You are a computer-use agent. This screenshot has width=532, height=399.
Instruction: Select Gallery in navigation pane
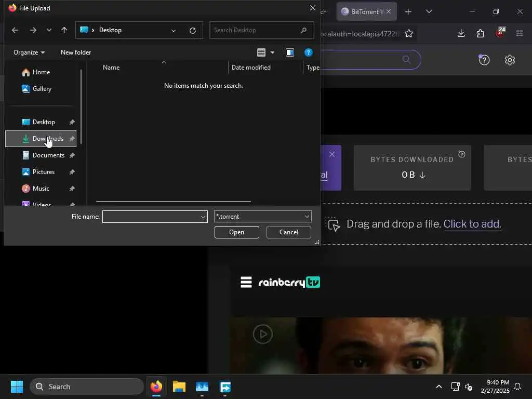[x=42, y=89]
